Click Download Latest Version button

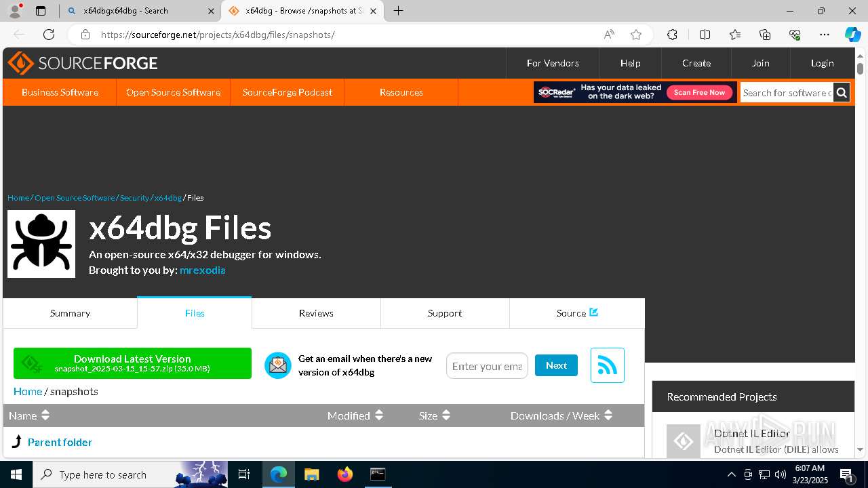point(132,363)
